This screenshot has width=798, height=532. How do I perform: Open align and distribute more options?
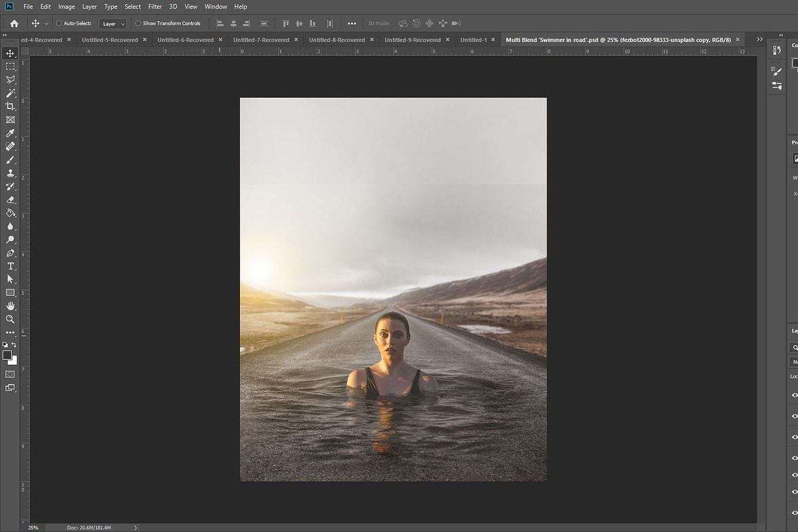point(352,23)
